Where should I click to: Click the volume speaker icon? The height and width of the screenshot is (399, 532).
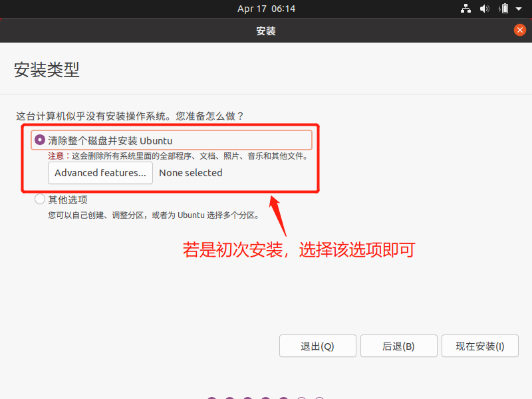pos(485,9)
